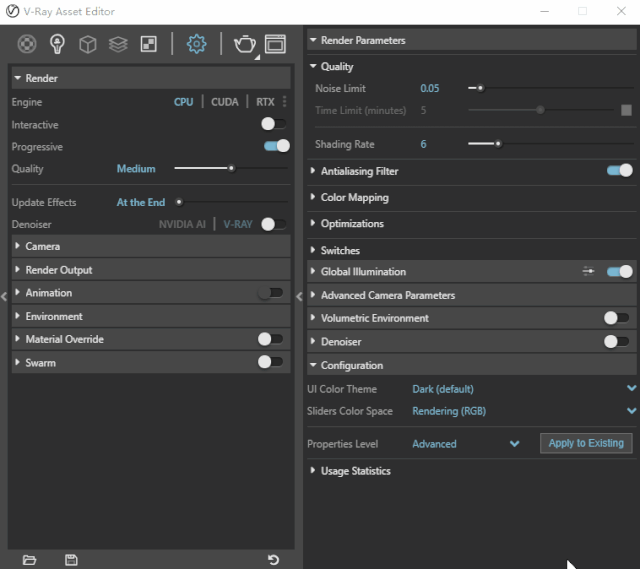Choose NVIDIA AI denoiser
This screenshot has height=569, width=640.
182,224
